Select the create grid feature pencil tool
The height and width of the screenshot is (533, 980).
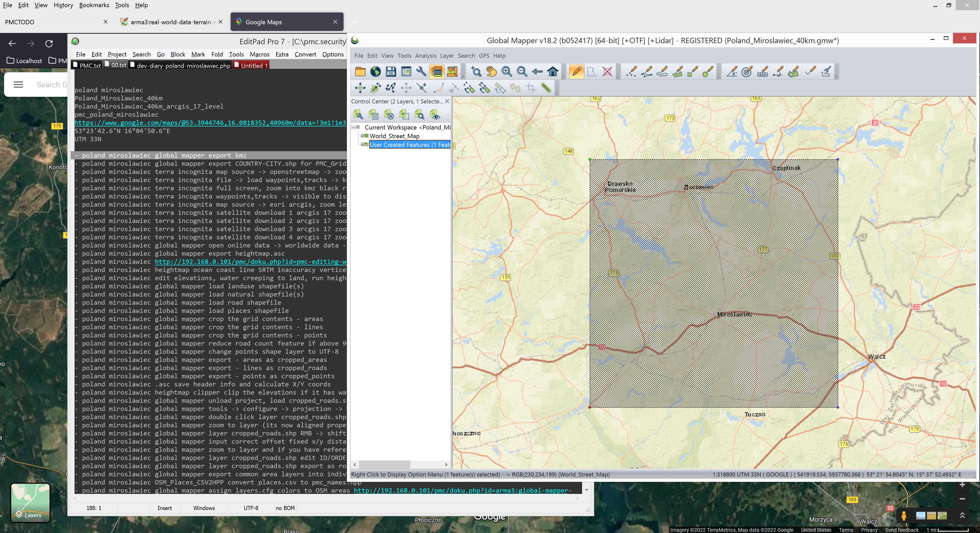click(x=762, y=72)
